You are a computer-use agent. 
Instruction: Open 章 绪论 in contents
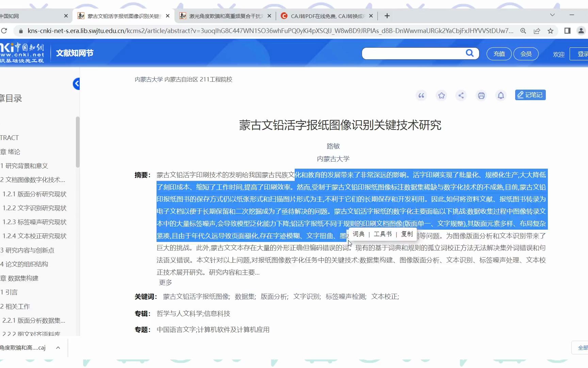coord(10,152)
